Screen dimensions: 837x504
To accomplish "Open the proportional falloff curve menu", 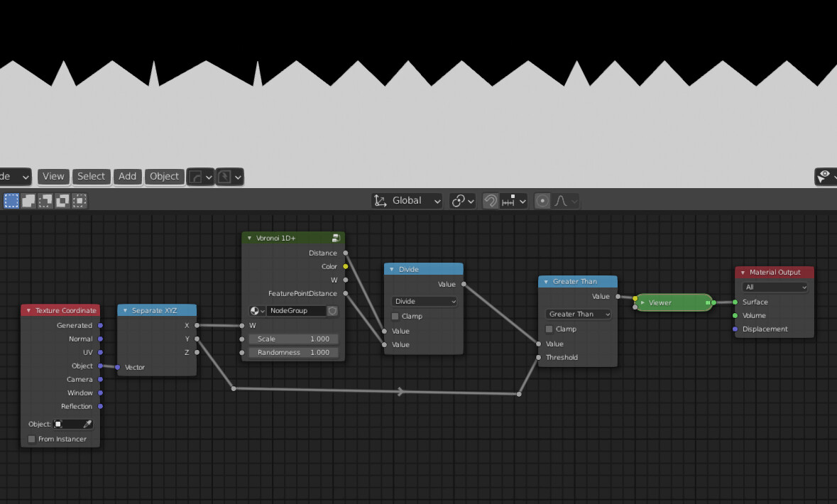I will click(x=566, y=201).
